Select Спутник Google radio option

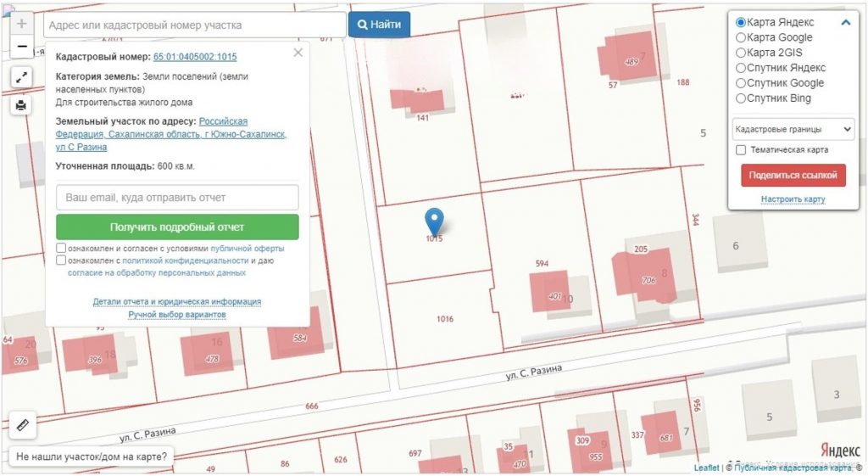(741, 83)
